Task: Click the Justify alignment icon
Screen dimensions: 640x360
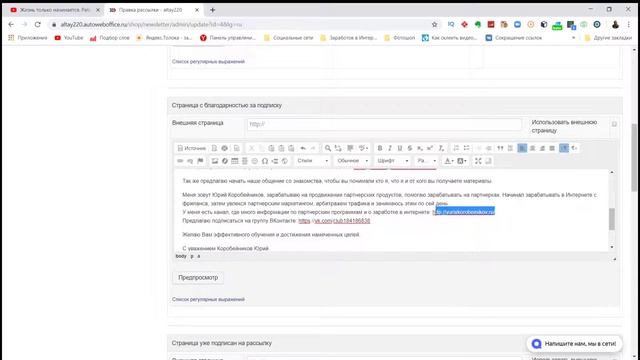Action: (552, 148)
